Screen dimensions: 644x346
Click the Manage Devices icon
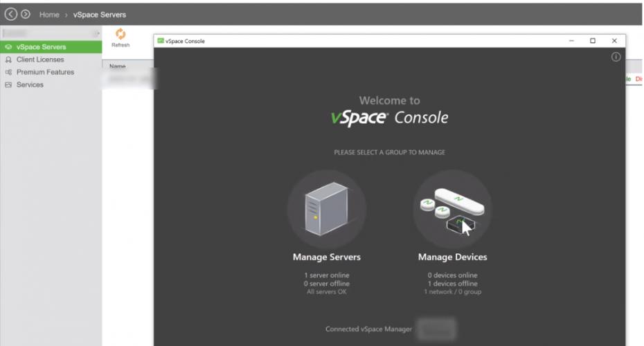pos(452,209)
